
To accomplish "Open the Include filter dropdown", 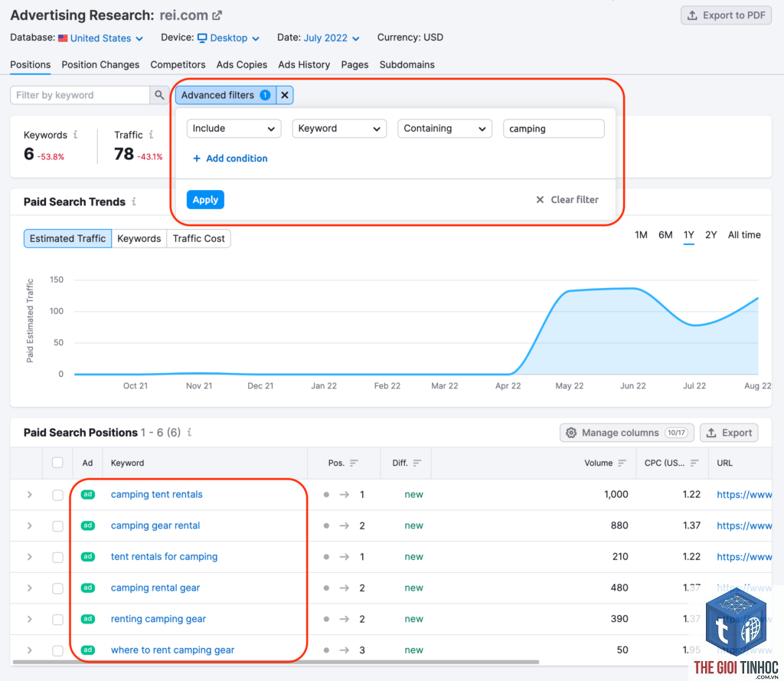I will coord(234,129).
